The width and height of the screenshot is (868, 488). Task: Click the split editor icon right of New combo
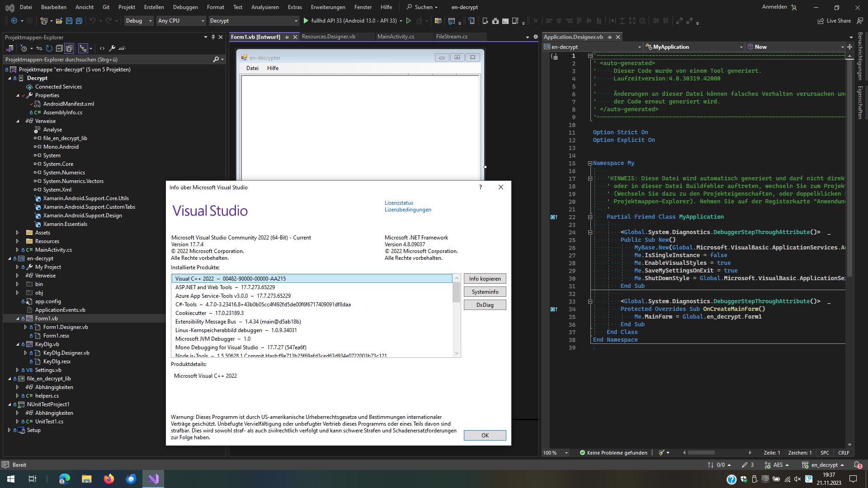point(849,47)
